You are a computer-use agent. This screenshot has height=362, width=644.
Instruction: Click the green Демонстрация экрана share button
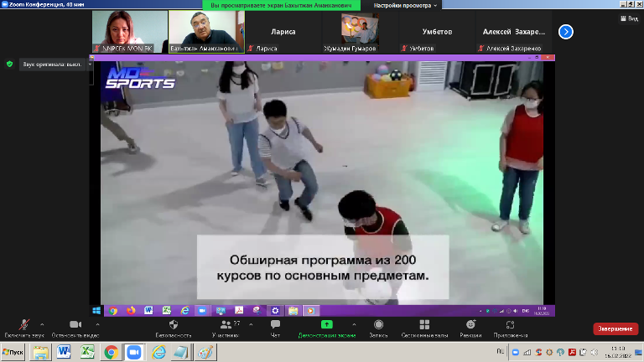327,328
